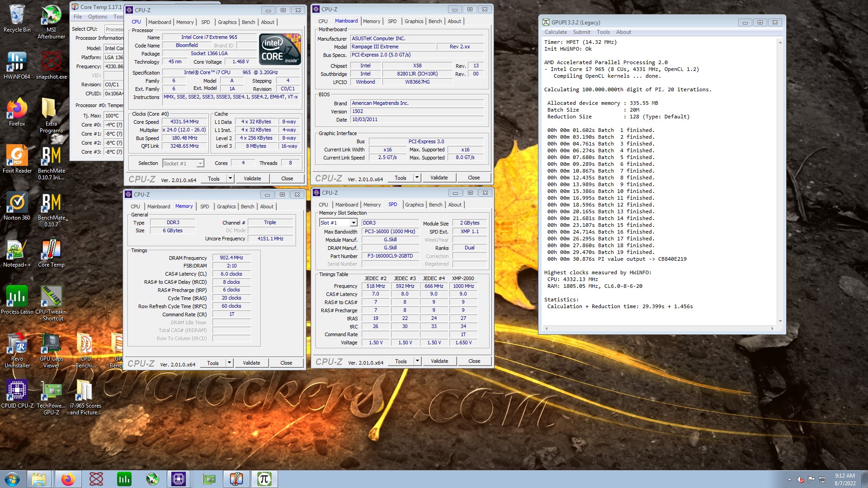Open Slot #1 memory slot dropdown

click(354, 223)
